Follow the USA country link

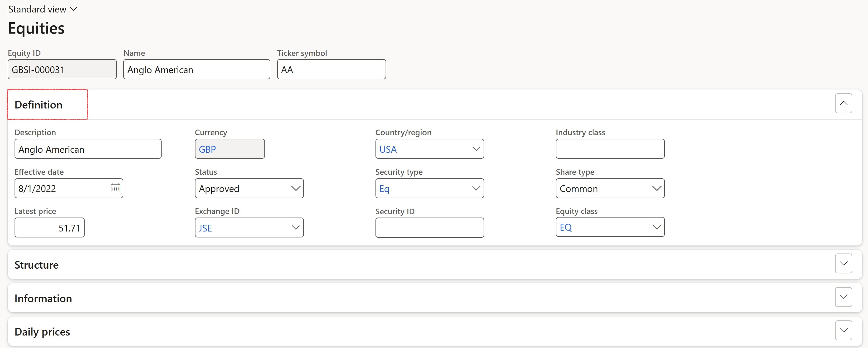pos(388,149)
